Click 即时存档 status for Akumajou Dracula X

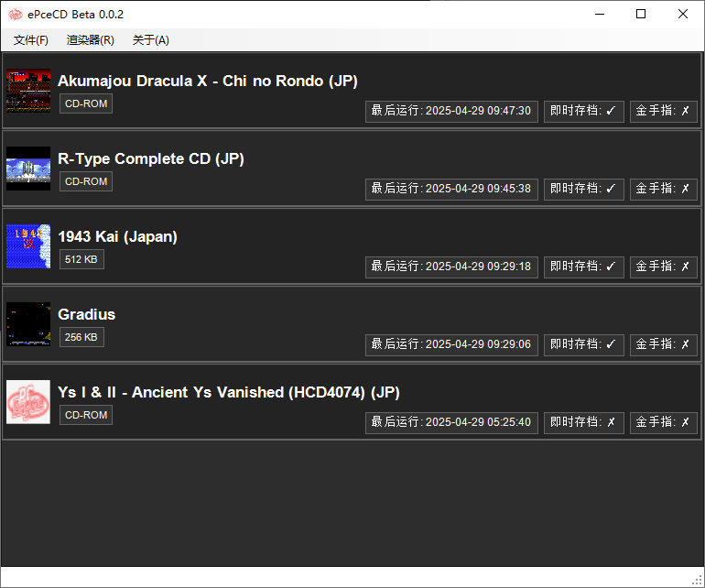(583, 111)
